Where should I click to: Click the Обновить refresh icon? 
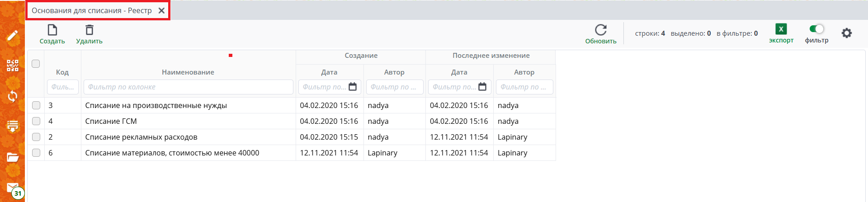pyautogui.click(x=600, y=30)
